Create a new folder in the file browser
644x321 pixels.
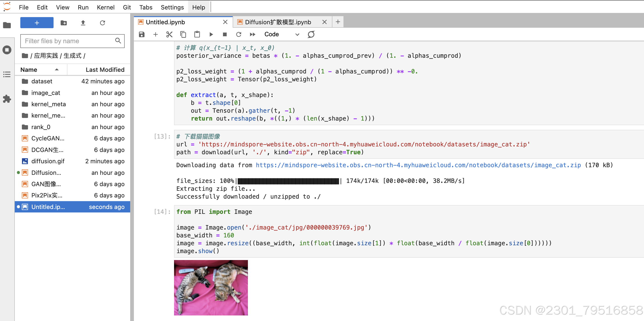(x=64, y=23)
